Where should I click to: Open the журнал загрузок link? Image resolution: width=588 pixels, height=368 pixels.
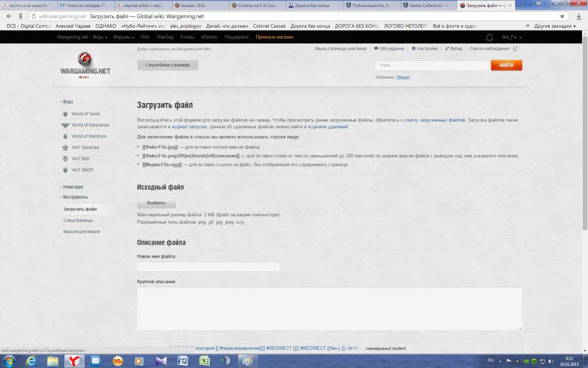[189, 127]
